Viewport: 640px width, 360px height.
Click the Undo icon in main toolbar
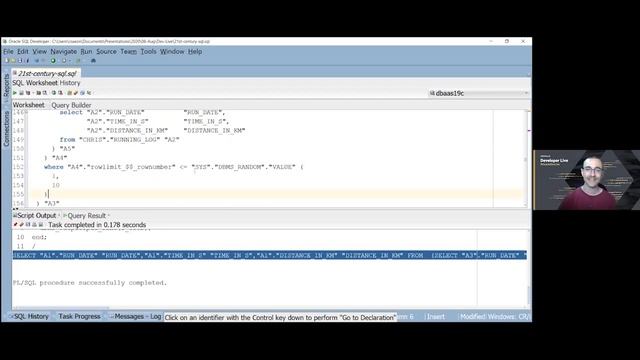coord(37,60)
